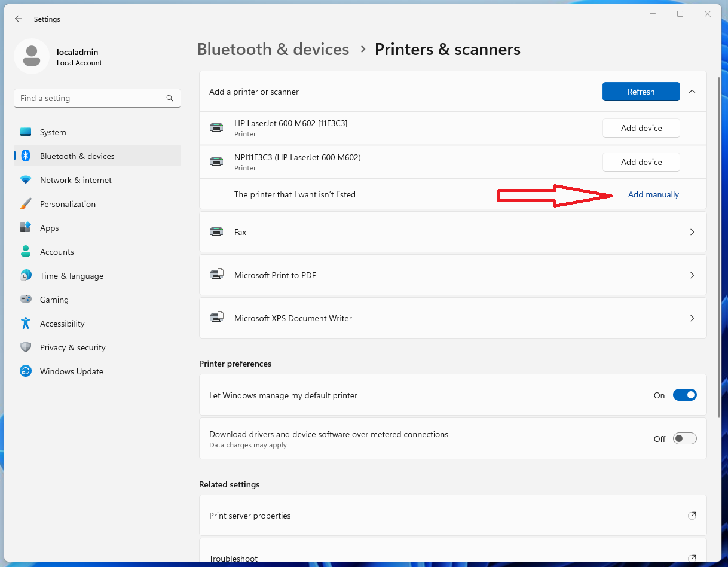Click the Accounts person icon
This screenshot has height=567, width=728.
pyautogui.click(x=26, y=252)
